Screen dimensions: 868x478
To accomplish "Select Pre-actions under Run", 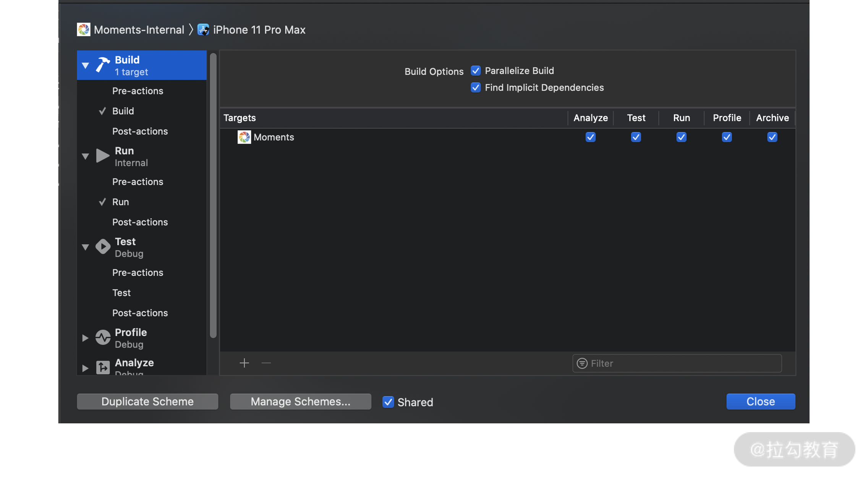I will (138, 181).
